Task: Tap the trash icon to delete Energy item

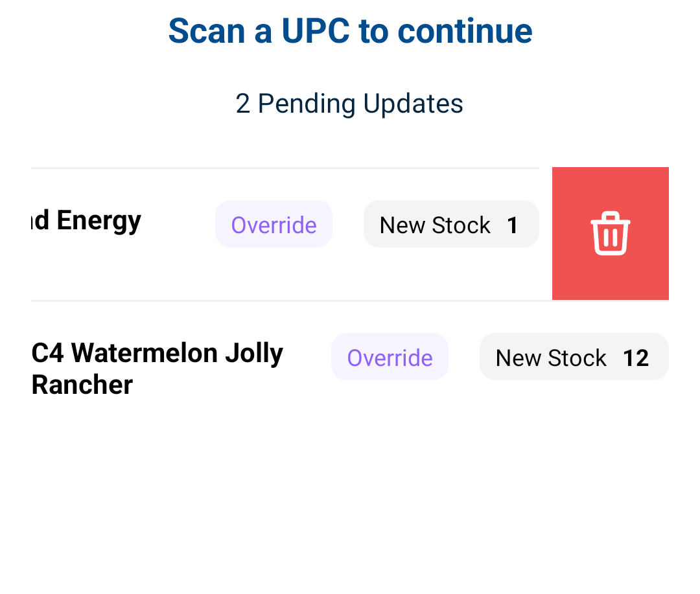Action: (610, 234)
